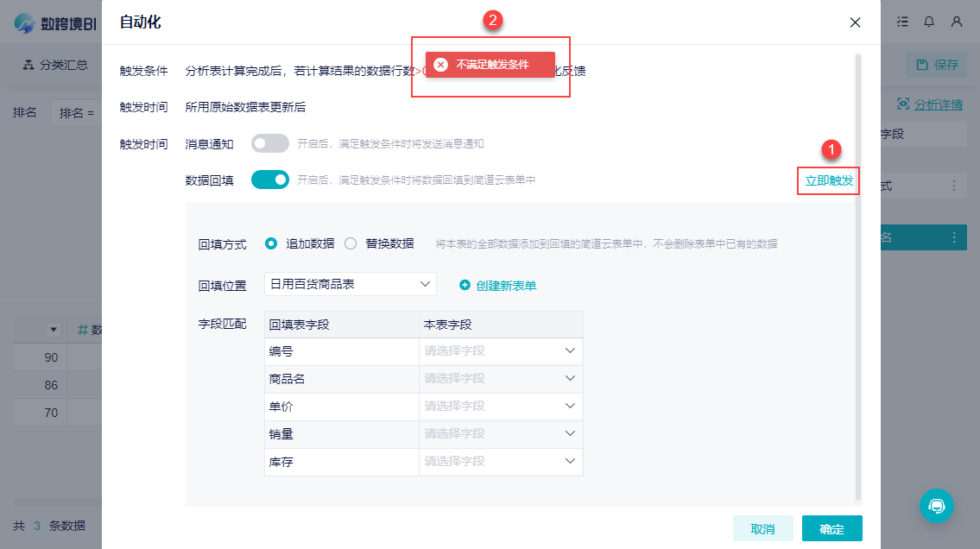The image size is (980, 549).
Task: Enable the 消息通知 toggle
Action: tap(269, 144)
